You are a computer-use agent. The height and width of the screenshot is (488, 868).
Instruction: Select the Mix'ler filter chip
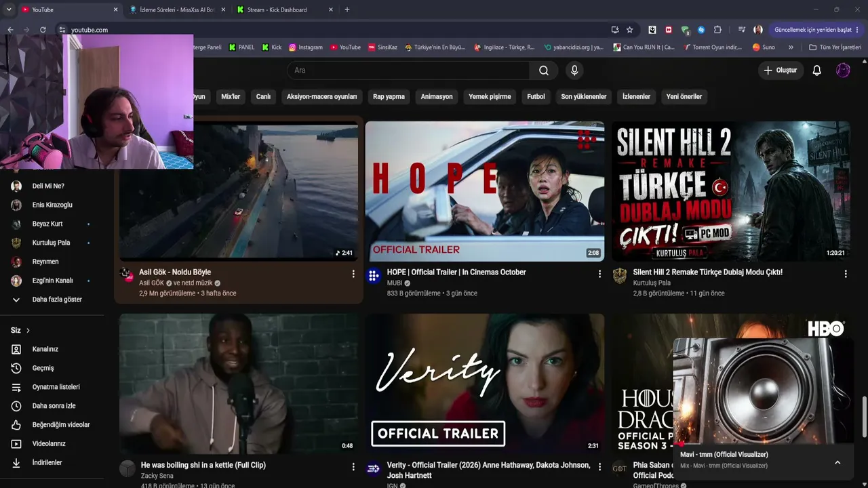[x=231, y=97]
